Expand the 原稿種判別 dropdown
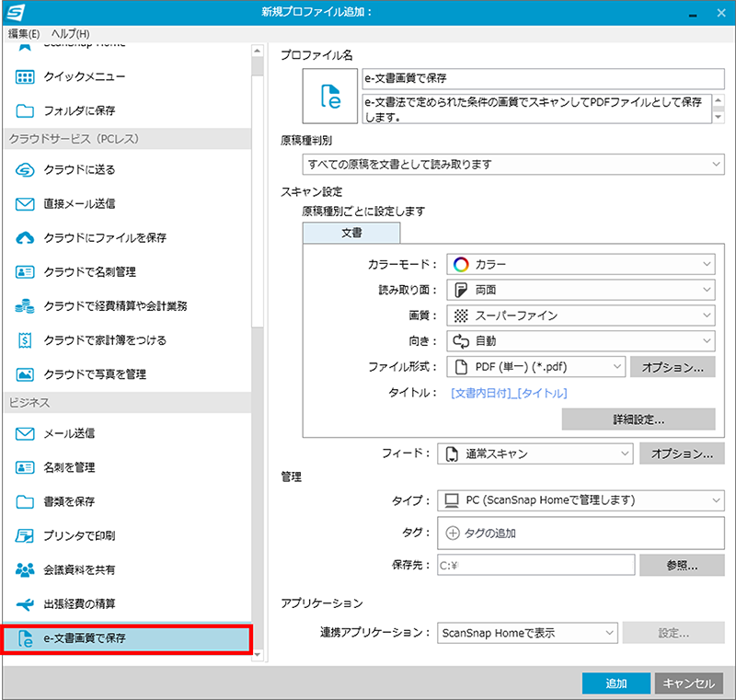 [x=512, y=165]
